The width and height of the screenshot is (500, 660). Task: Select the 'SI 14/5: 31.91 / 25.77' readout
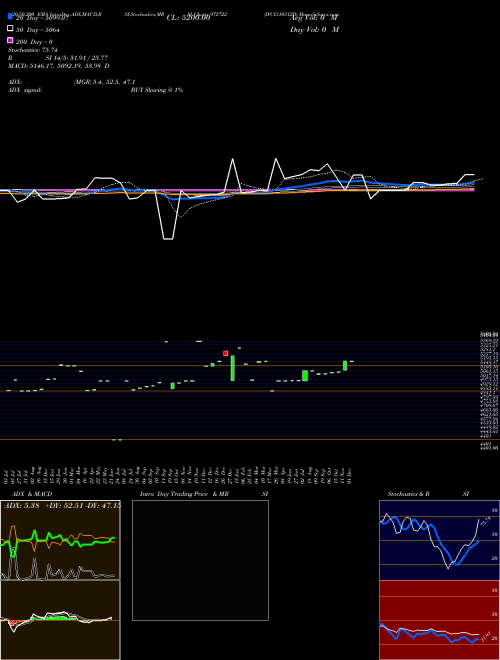[x=77, y=58]
